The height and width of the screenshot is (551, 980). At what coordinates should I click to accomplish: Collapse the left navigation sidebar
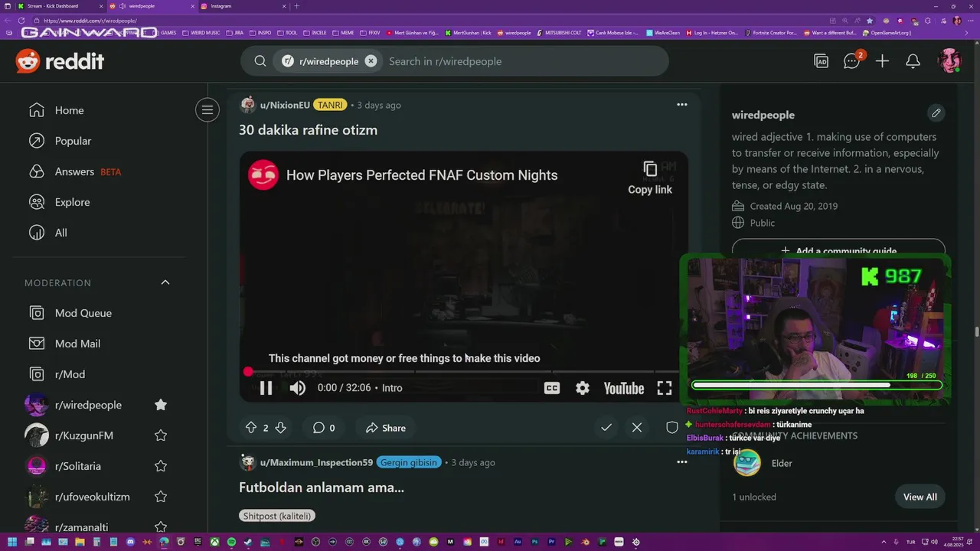207,110
